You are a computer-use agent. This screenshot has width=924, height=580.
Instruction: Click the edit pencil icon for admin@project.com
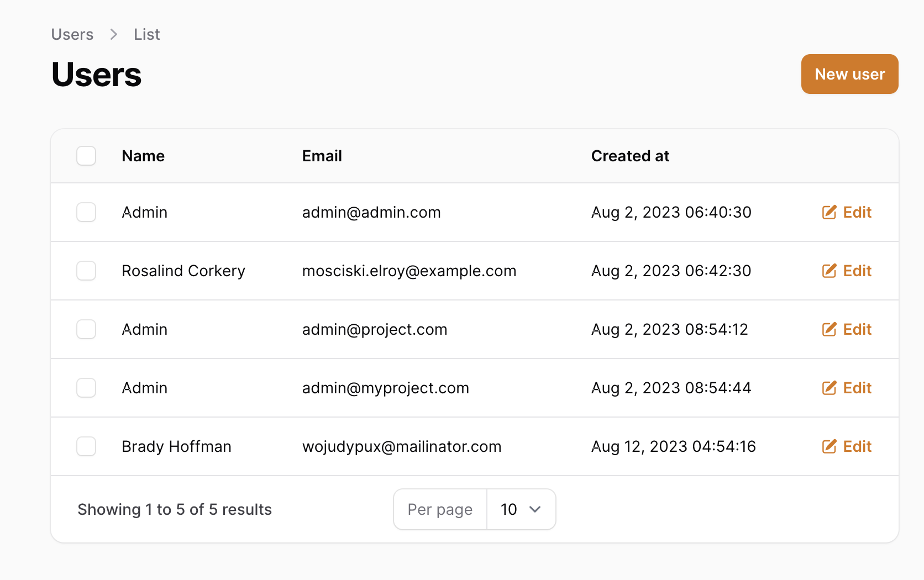point(829,329)
